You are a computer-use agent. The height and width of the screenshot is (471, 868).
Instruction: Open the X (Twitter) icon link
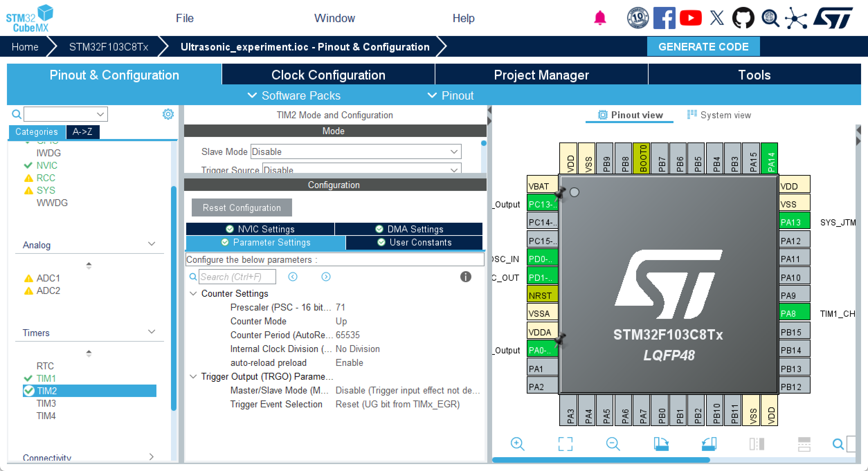[717, 18]
